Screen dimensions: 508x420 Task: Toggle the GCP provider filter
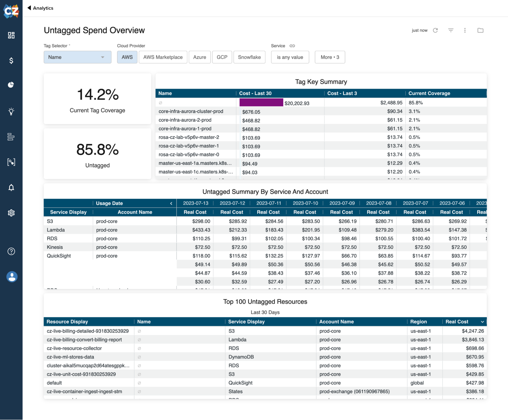(222, 57)
